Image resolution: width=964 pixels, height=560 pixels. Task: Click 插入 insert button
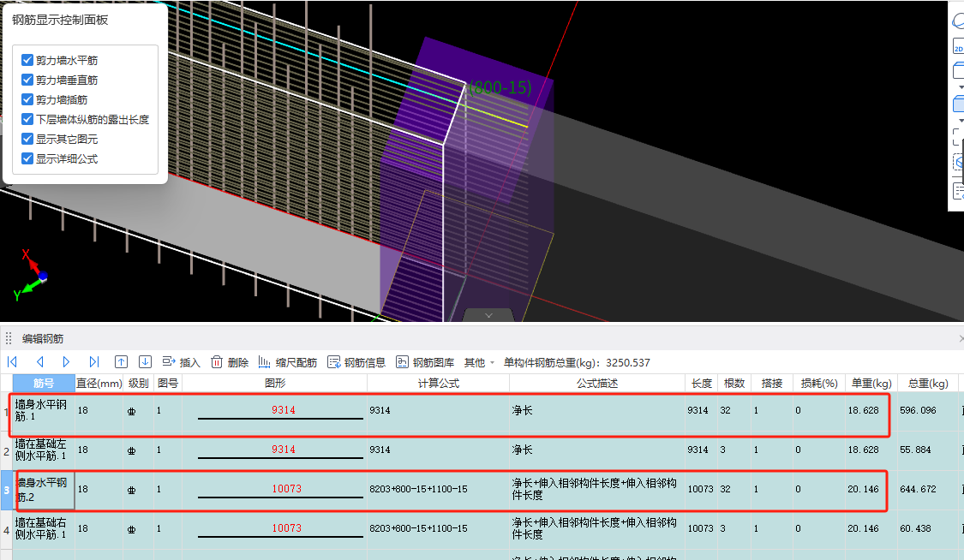coord(181,362)
